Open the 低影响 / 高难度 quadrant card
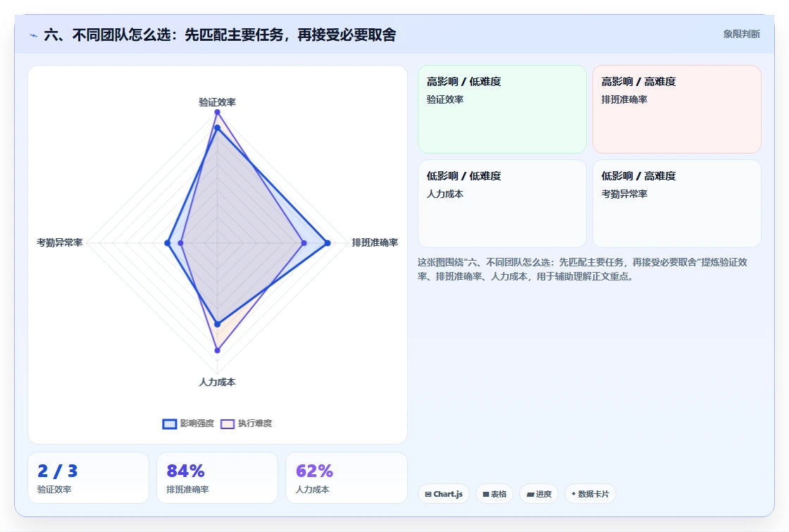789x532 pixels. [x=677, y=204]
